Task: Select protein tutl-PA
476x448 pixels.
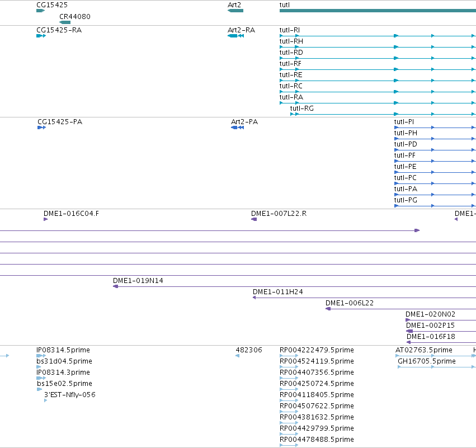Action: click(x=406, y=189)
